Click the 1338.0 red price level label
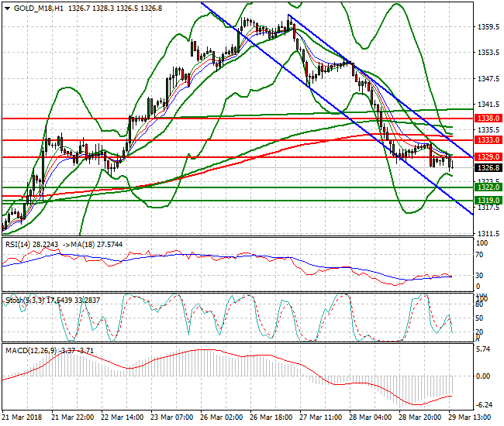 488,119
